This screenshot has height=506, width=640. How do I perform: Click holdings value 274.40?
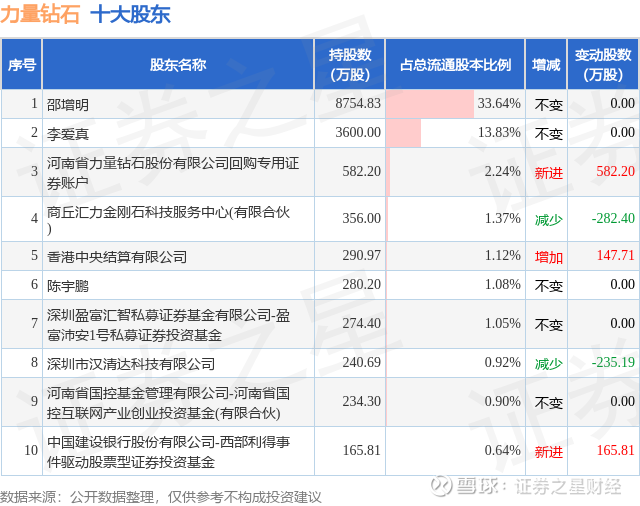(362, 323)
